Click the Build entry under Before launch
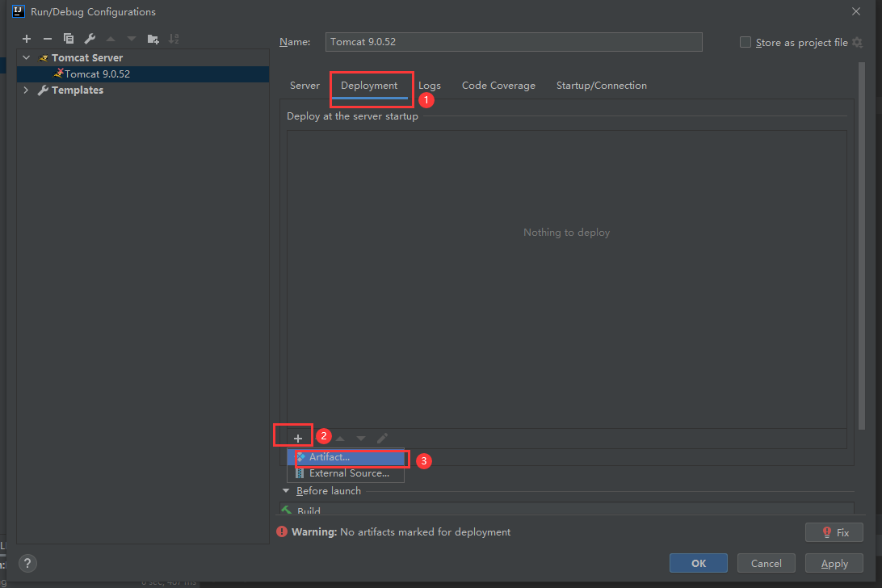The height and width of the screenshot is (588, 882). point(309,510)
